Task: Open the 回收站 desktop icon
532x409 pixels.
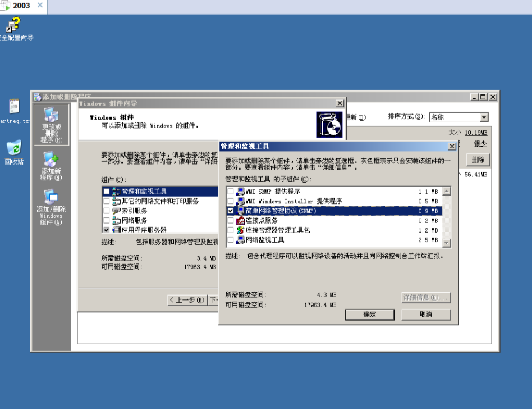Action: (x=14, y=152)
